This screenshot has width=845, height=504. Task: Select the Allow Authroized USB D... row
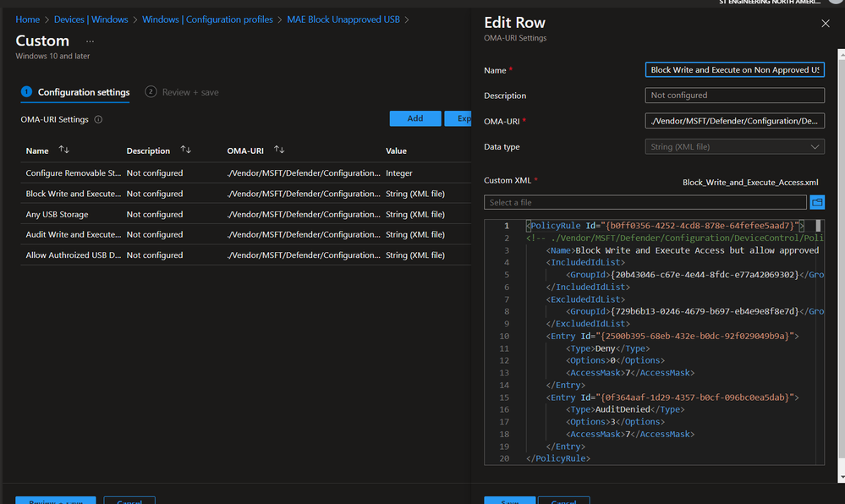click(x=246, y=255)
